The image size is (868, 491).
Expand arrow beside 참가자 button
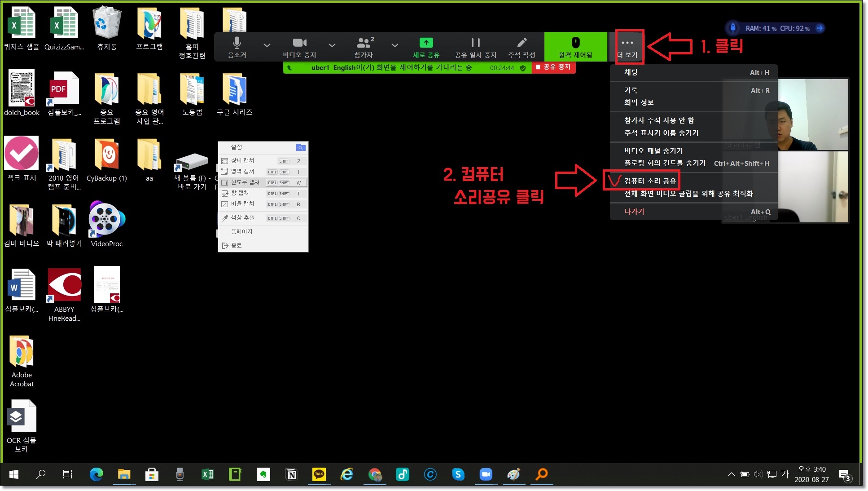pyautogui.click(x=395, y=45)
